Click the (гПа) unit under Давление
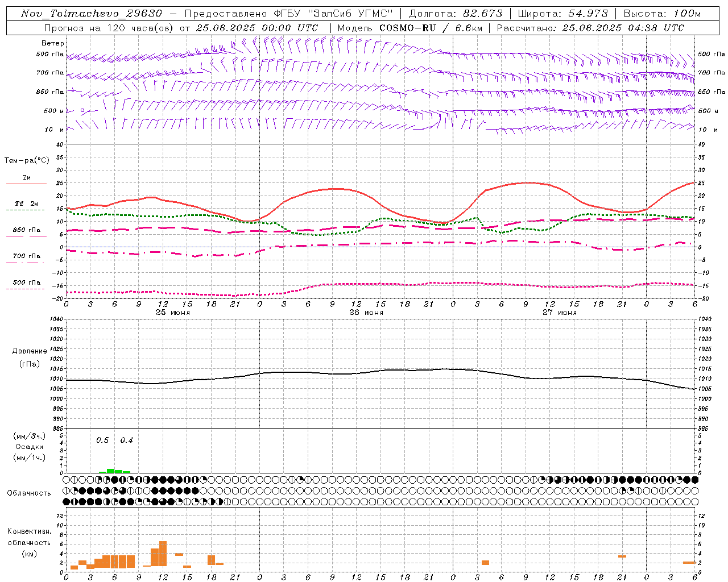Screen dimensions: 728x582 pos(30,364)
